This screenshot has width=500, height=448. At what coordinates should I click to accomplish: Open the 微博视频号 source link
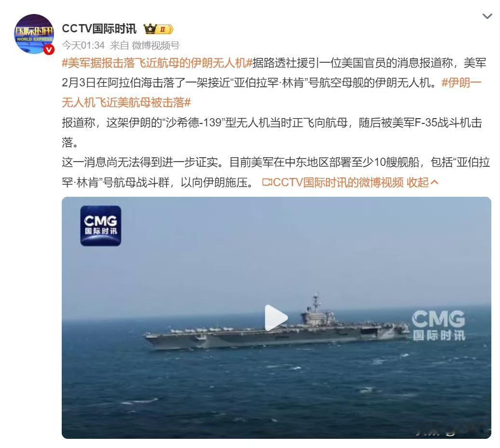(x=156, y=46)
